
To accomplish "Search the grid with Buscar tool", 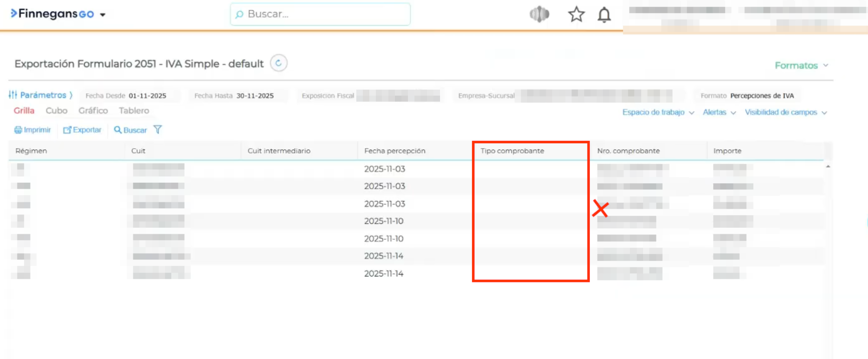I will tap(130, 130).
